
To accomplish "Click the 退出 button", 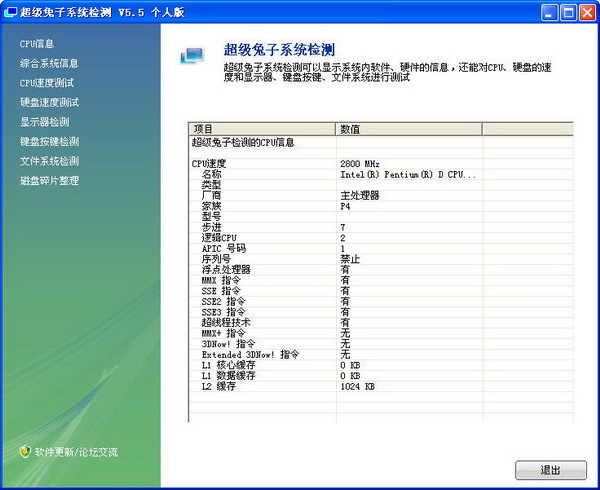I will pyautogui.click(x=551, y=470).
